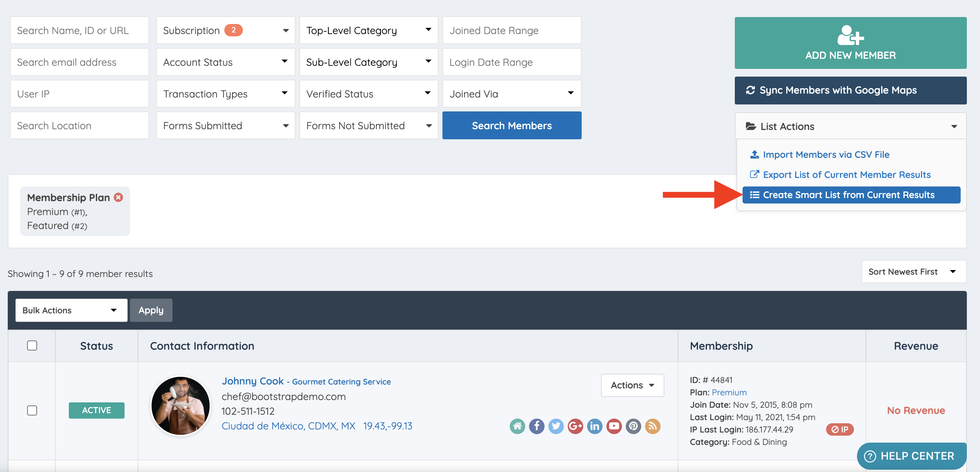Select Import Members via CSV File
This screenshot has width=980, height=472.
(826, 155)
